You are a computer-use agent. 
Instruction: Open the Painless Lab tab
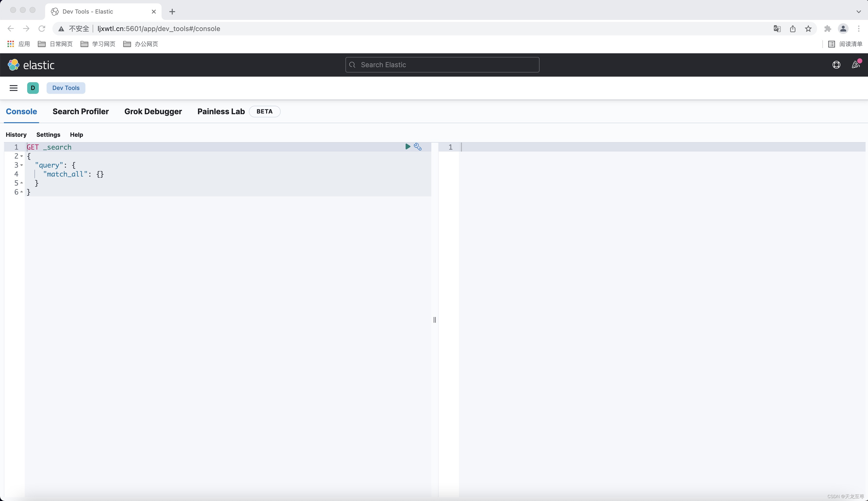tap(221, 112)
